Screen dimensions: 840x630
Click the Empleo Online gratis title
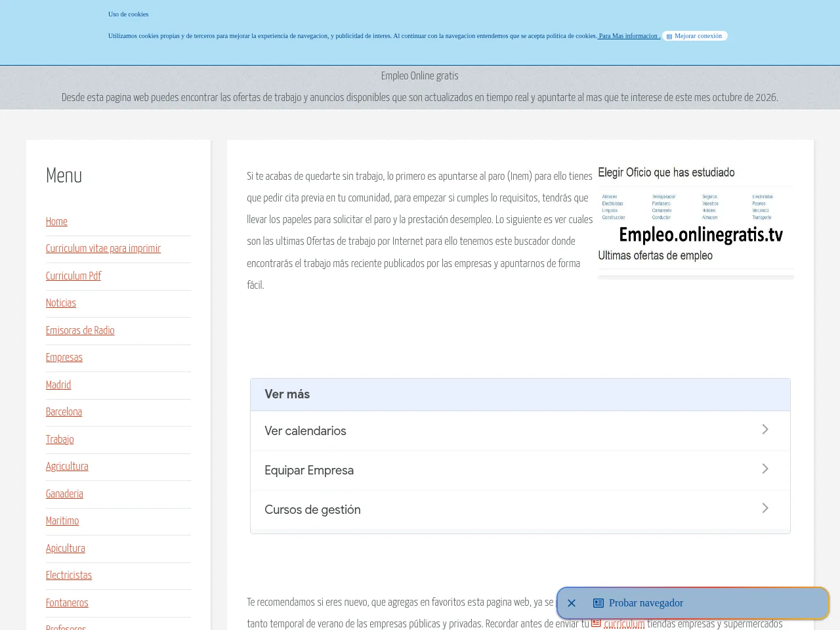coord(420,76)
